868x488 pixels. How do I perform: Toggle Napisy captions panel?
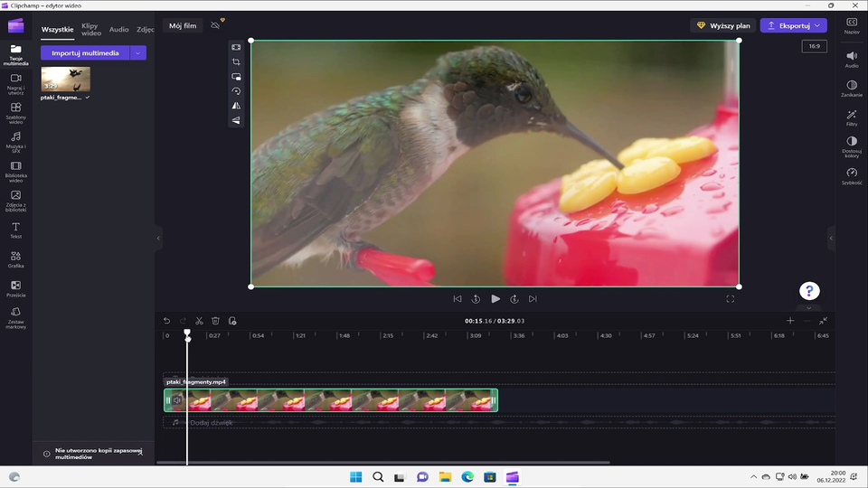pos(852,25)
